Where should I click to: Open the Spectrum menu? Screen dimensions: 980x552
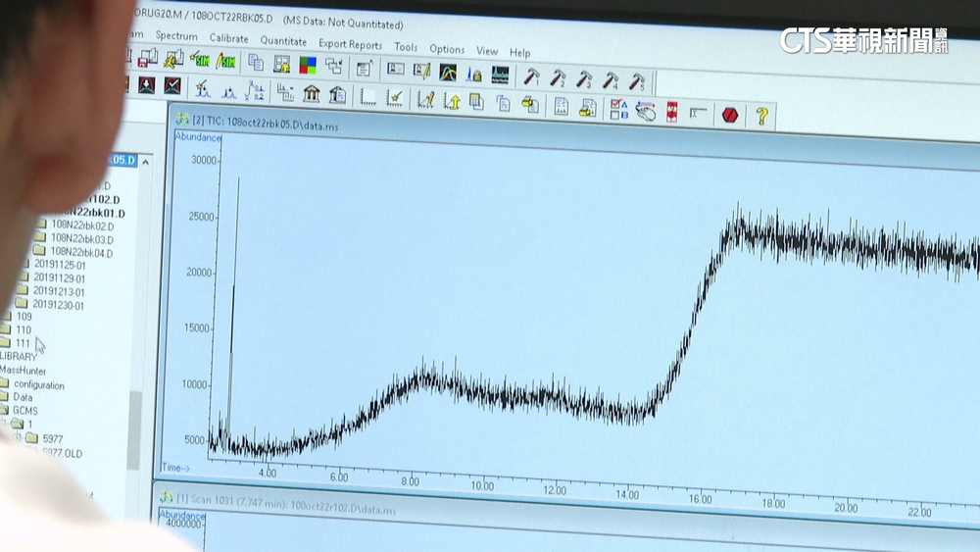click(x=176, y=36)
